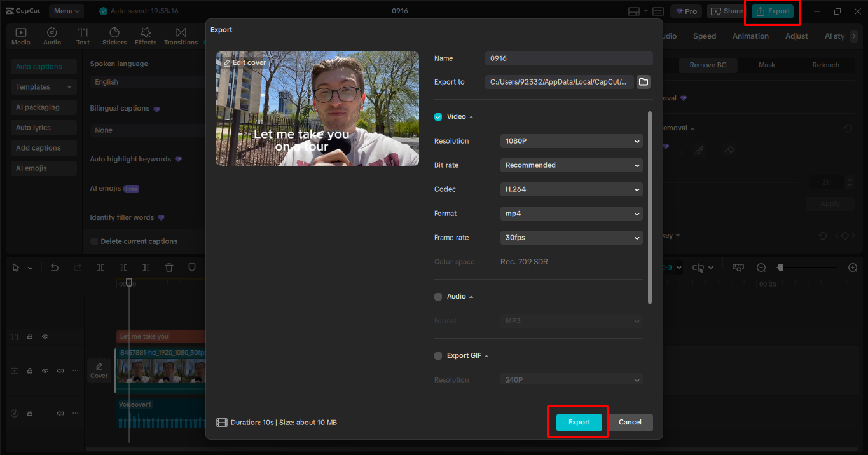
Task: Click the Undo icon
Action: pos(55,268)
